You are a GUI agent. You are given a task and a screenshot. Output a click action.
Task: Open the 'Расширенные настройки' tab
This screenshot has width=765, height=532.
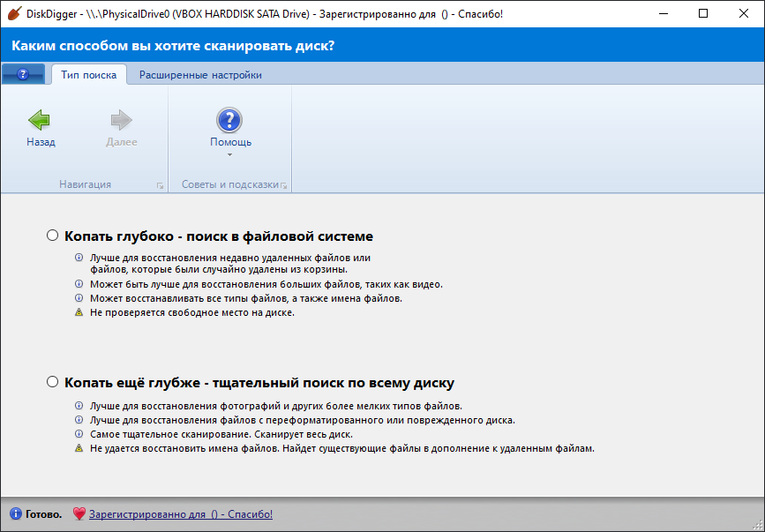pyautogui.click(x=200, y=75)
